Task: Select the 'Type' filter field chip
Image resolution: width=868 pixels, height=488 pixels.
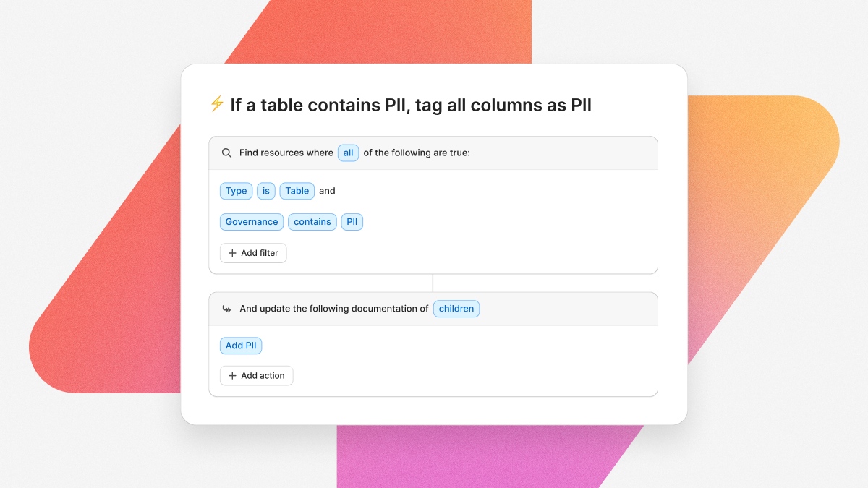Action: pyautogui.click(x=237, y=191)
